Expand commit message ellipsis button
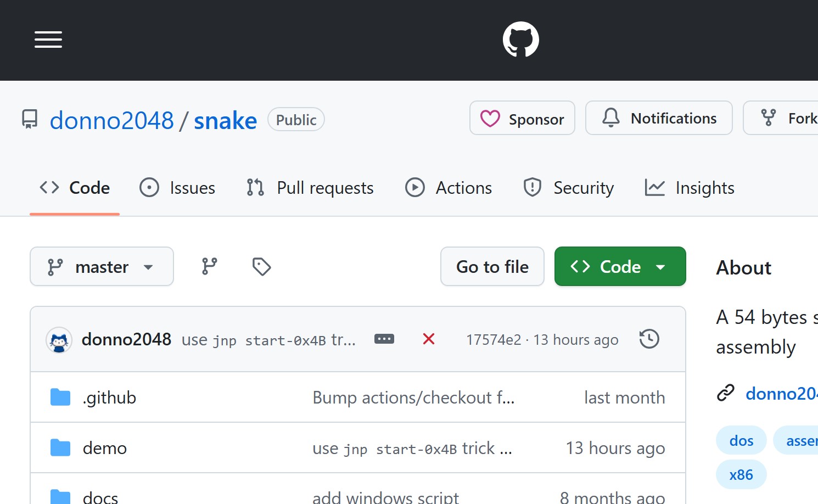Image resolution: width=818 pixels, height=504 pixels. pyautogui.click(x=384, y=339)
